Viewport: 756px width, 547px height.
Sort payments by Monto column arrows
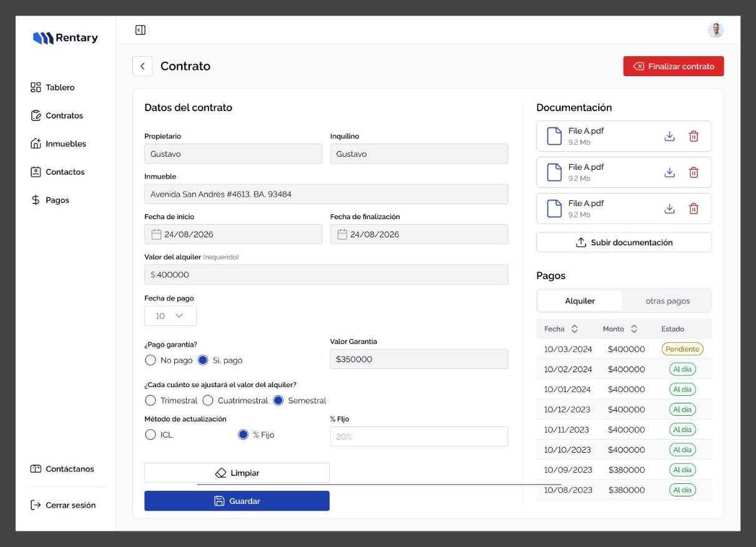pyautogui.click(x=634, y=329)
